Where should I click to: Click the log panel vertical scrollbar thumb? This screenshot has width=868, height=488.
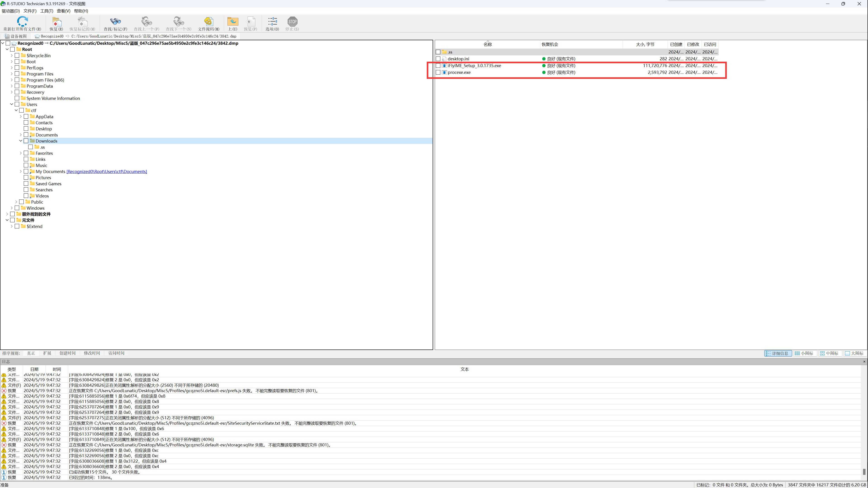864,472
